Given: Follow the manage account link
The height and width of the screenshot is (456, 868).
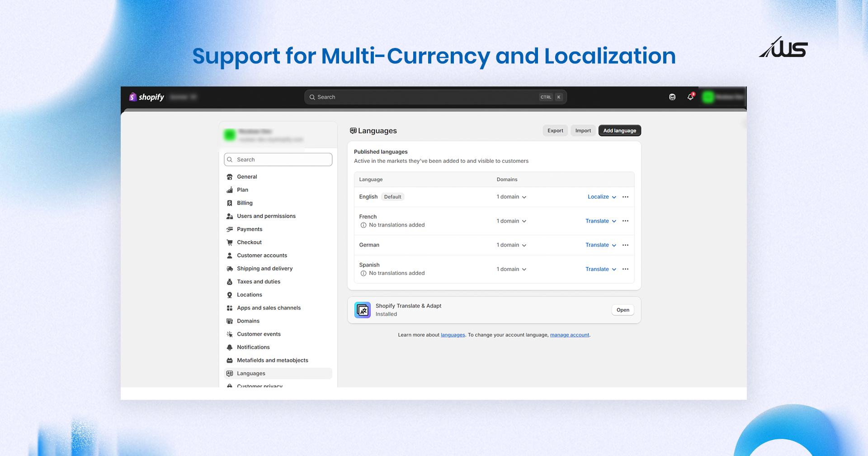Looking at the screenshot, I should (570, 335).
